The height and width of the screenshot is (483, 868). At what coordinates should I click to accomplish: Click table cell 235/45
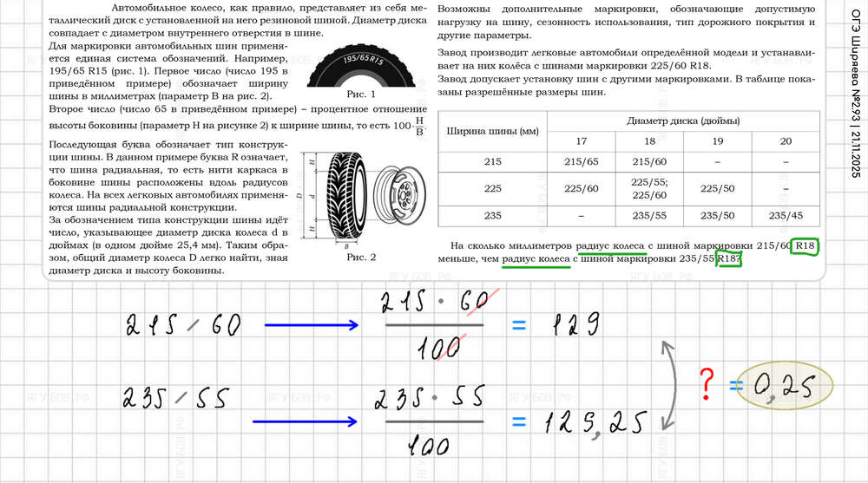(x=786, y=216)
